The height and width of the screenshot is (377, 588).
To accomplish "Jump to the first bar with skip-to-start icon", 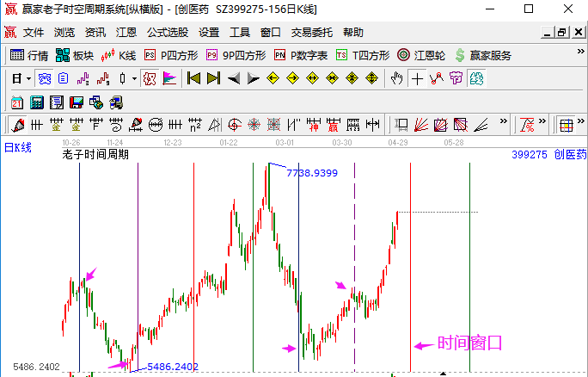I will [194, 78].
